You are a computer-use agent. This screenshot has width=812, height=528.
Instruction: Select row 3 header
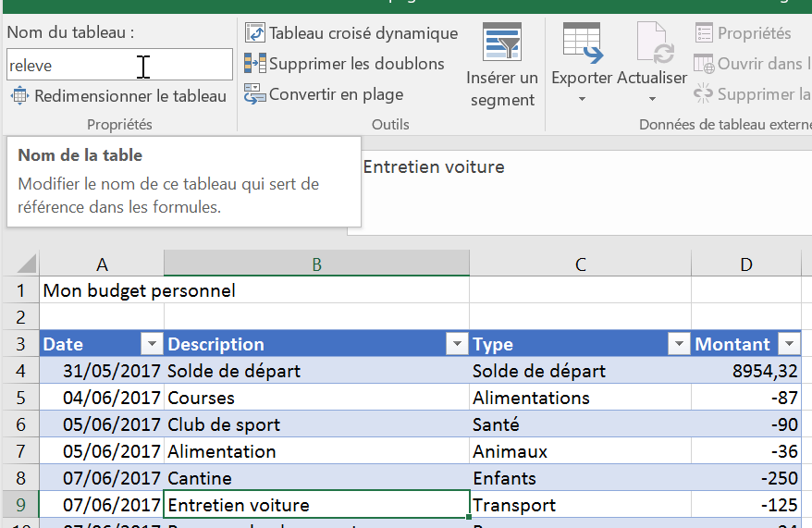pyautogui.click(x=20, y=344)
